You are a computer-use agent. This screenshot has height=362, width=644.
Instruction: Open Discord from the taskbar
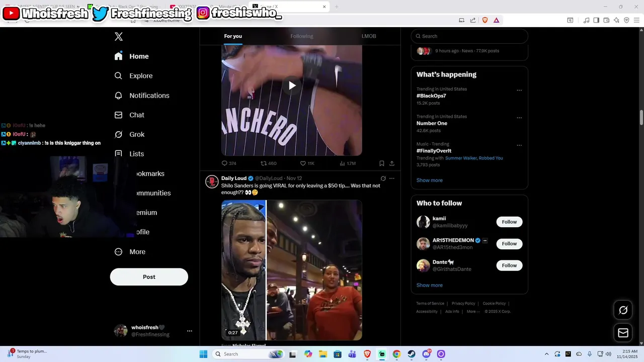click(427, 354)
